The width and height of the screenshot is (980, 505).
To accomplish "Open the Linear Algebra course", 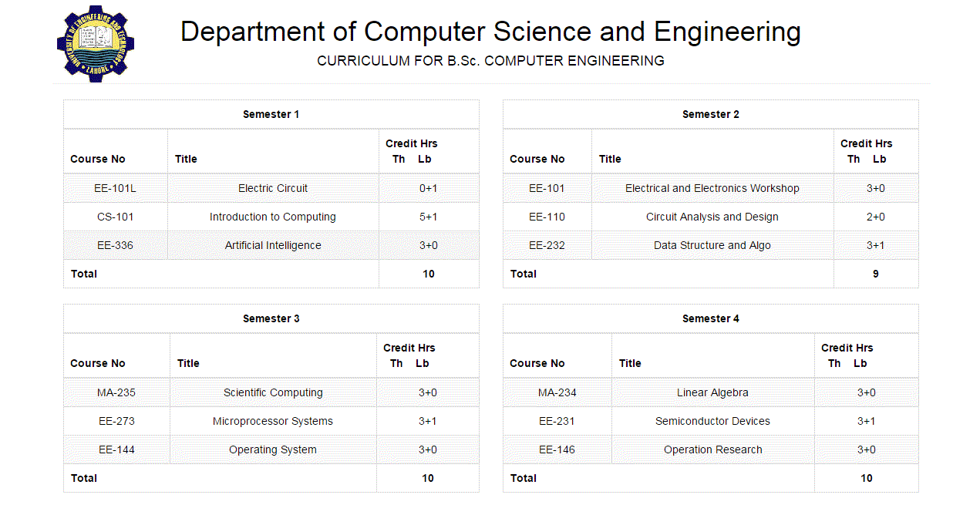I will [712, 392].
